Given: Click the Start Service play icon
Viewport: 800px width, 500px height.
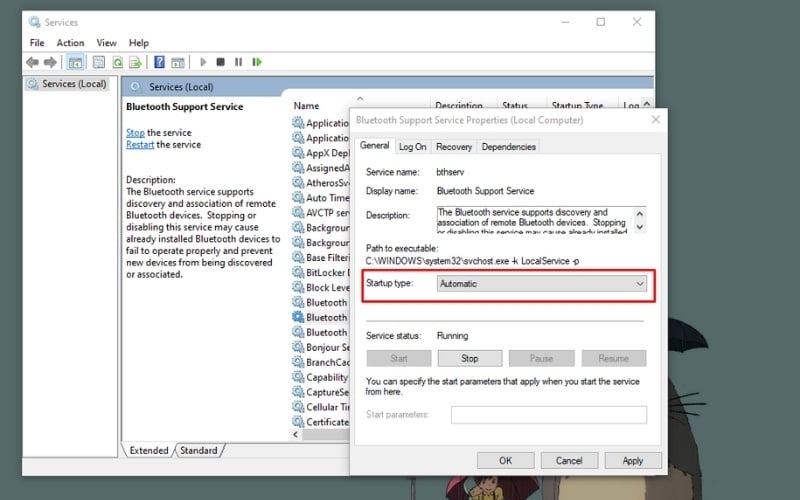Looking at the screenshot, I should click(x=202, y=62).
